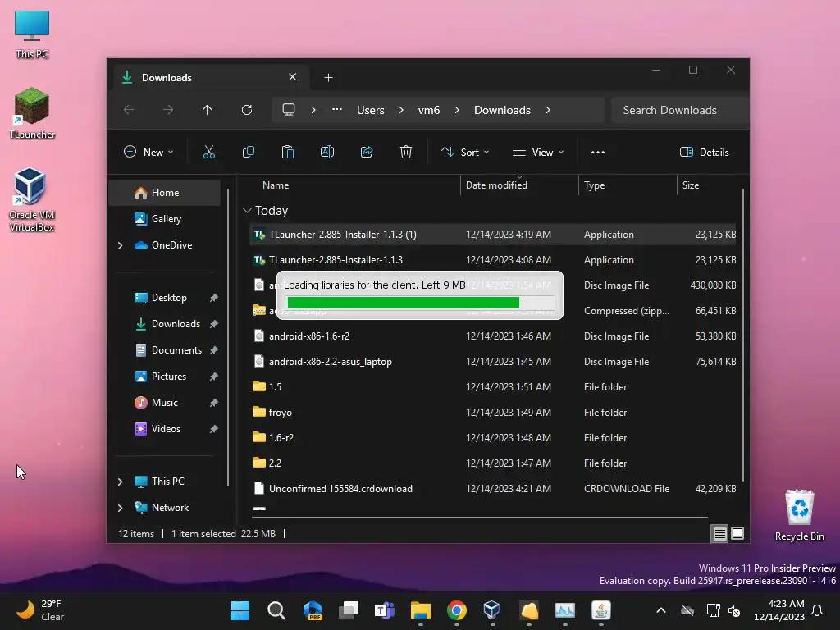Click the Rename icon in toolbar
Viewport: 840px width, 630px height.
[x=327, y=152]
